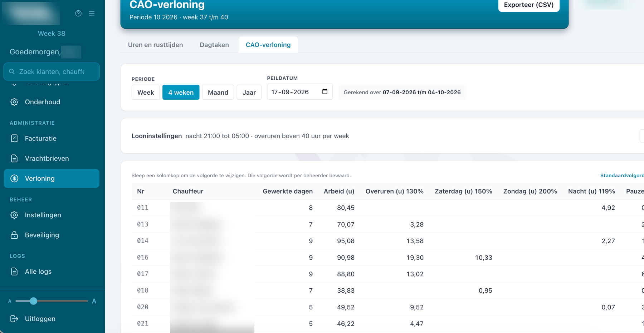The width and height of the screenshot is (644, 333).
Task: Click the Standaardvolgorde link
Action: [x=622, y=175]
